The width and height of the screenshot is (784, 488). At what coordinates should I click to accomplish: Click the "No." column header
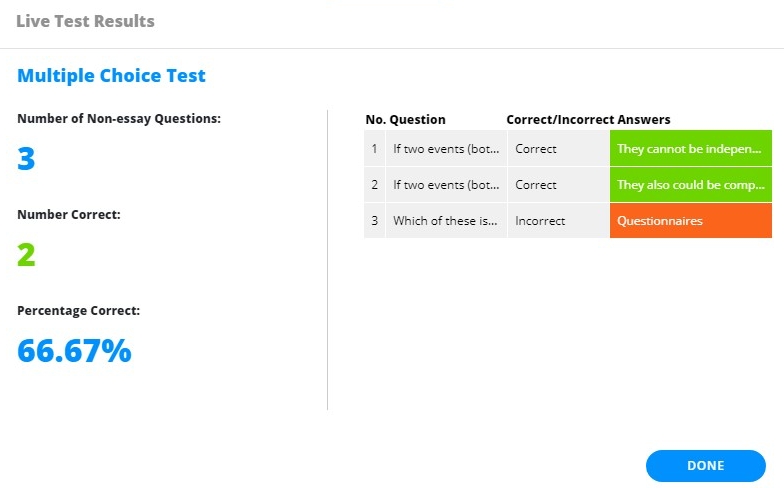point(375,120)
